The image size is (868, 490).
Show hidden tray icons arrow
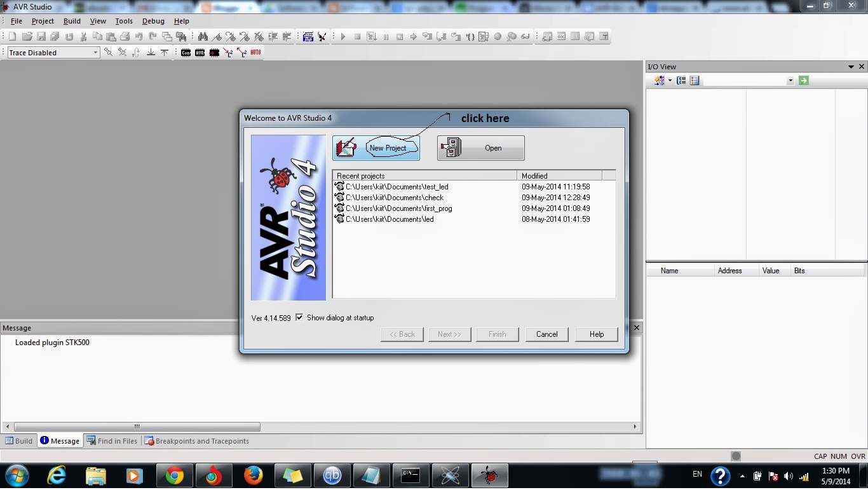(x=742, y=476)
